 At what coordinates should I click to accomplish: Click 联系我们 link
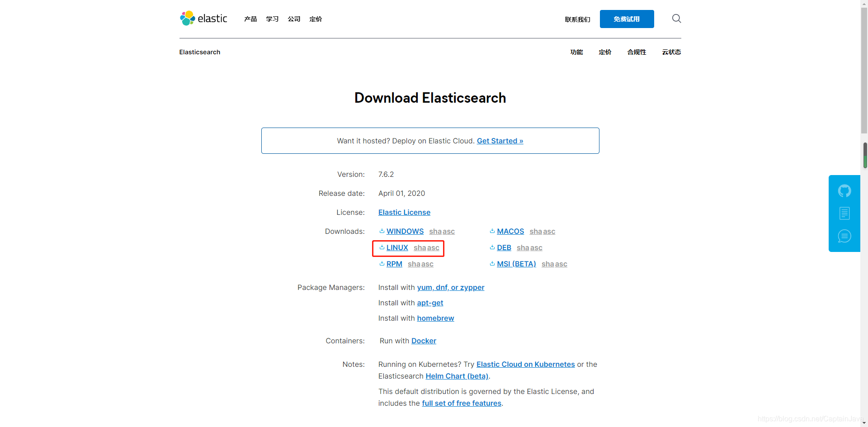pyautogui.click(x=577, y=19)
